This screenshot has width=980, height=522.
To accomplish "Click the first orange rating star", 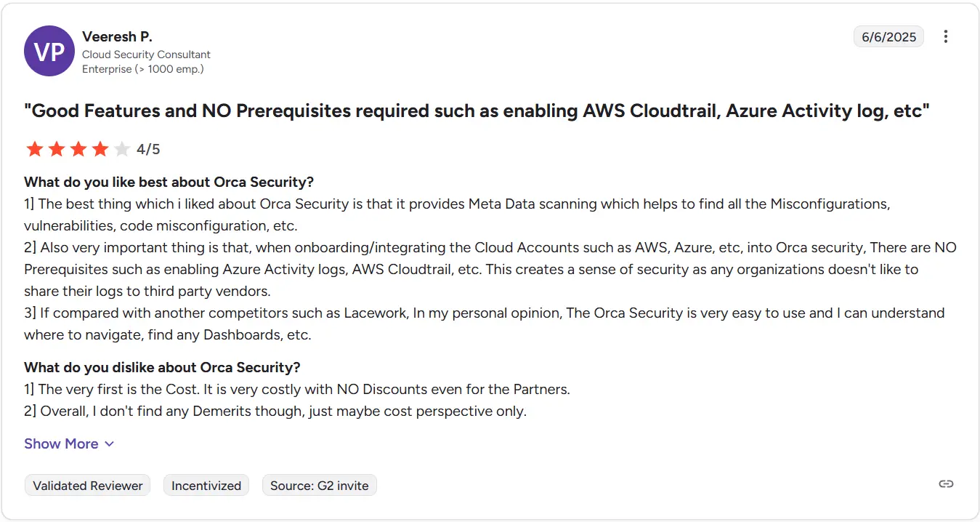I will [34, 150].
